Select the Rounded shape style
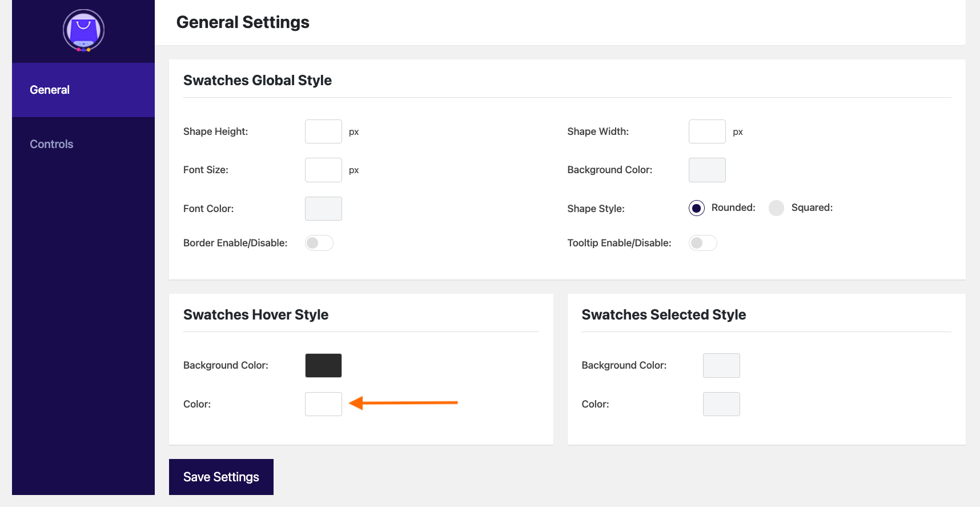Image resolution: width=980 pixels, height=507 pixels. 696,208
